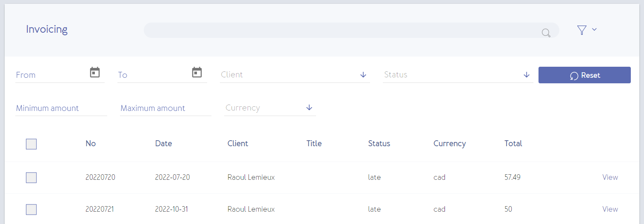Open the Status dropdown
Image resolution: width=644 pixels, height=224 pixels.
click(x=458, y=75)
